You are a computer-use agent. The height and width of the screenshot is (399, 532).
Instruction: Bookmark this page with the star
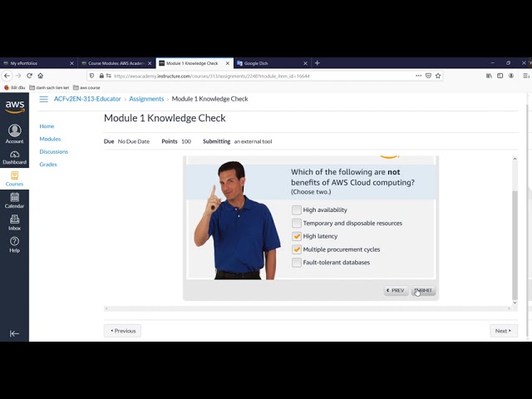coord(438,76)
